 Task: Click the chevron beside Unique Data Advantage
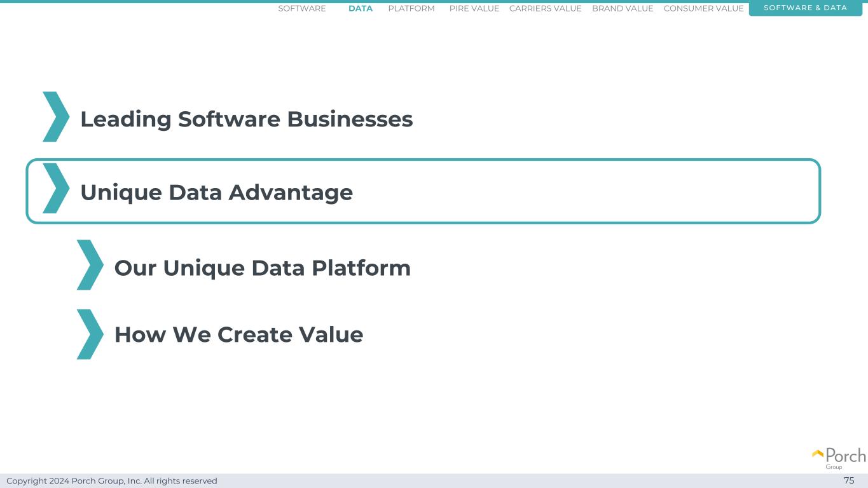tap(56, 189)
